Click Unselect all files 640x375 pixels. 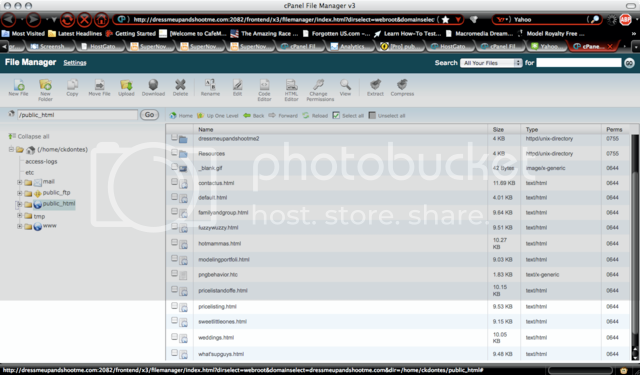387,115
